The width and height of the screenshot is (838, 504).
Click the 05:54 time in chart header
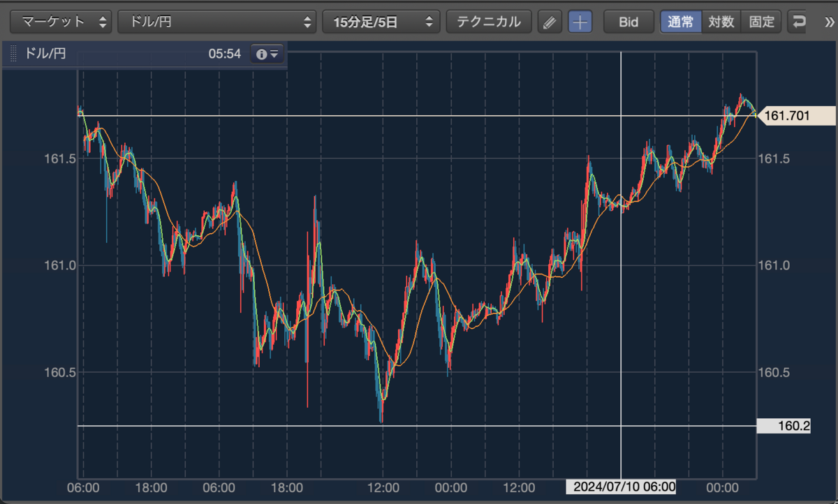(225, 54)
